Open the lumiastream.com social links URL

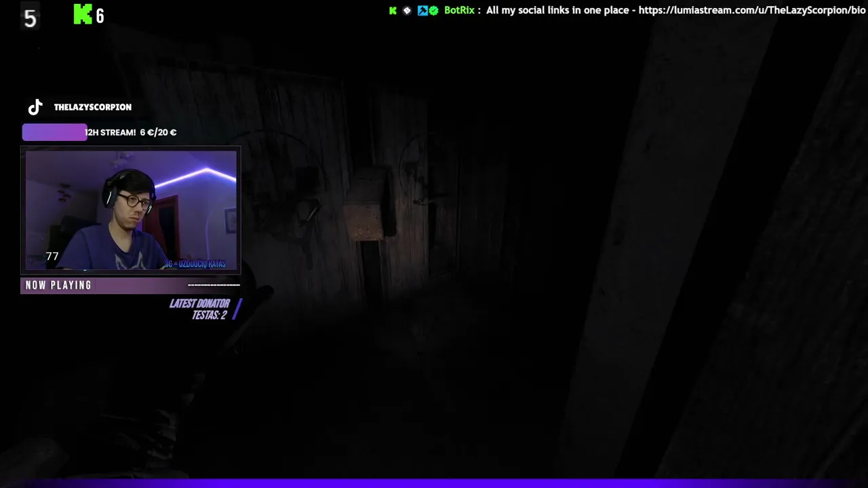pos(752,10)
